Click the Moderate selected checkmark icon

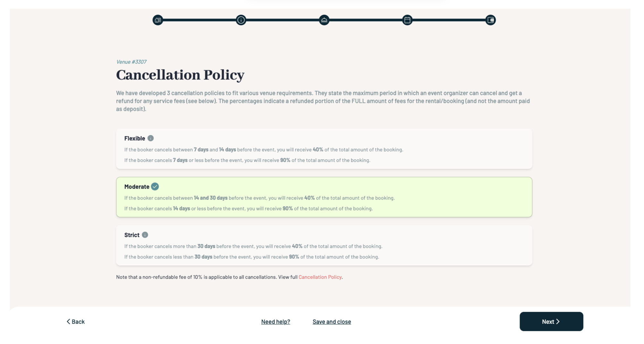(155, 187)
